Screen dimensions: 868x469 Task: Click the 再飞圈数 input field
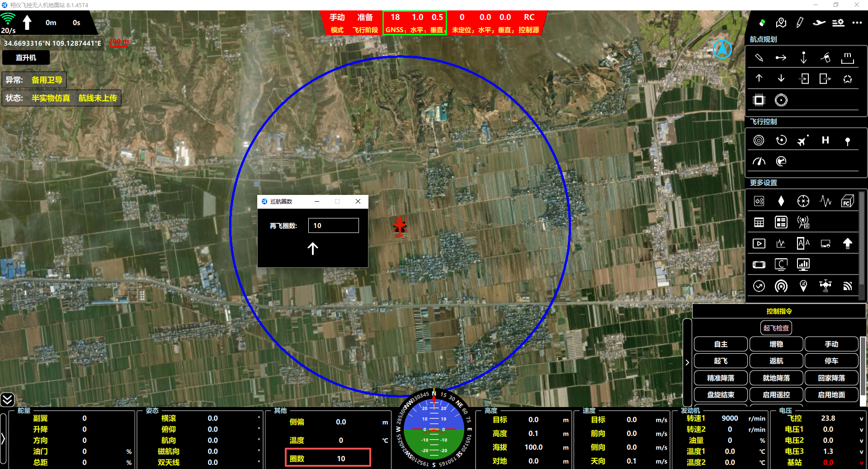334,226
